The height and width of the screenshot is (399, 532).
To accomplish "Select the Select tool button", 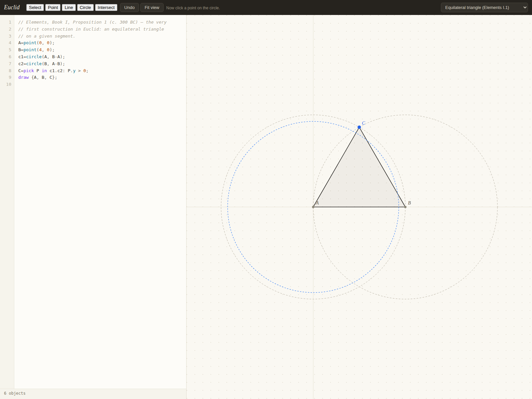I will point(35,7).
